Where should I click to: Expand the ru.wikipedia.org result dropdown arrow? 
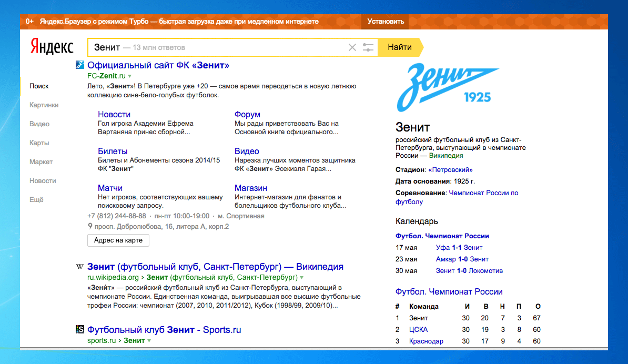point(301,278)
